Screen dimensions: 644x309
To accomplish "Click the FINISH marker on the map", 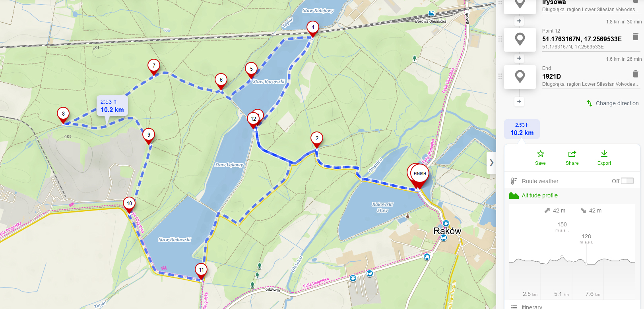I will coord(420,175).
